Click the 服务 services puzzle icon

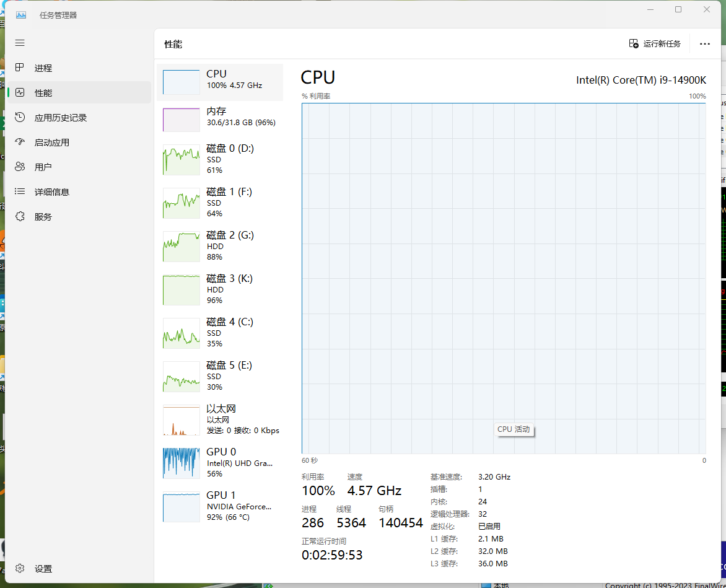19,216
